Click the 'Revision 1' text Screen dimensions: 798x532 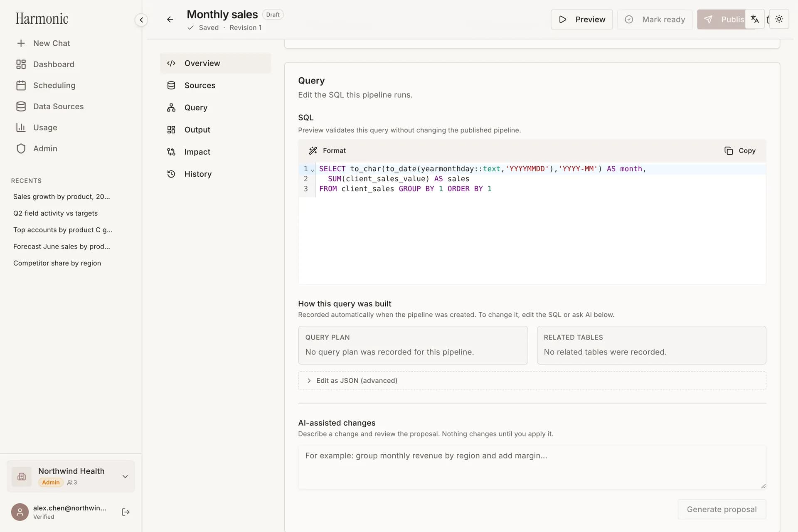(246, 27)
